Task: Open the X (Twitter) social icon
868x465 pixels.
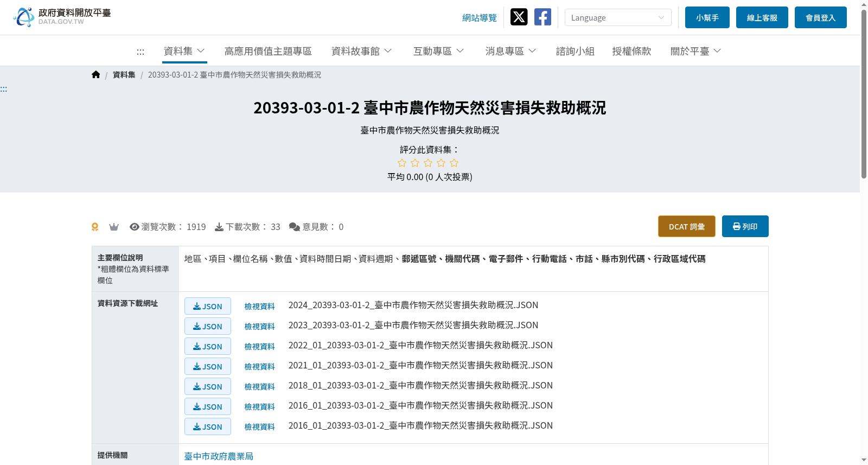Action: point(519,17)
